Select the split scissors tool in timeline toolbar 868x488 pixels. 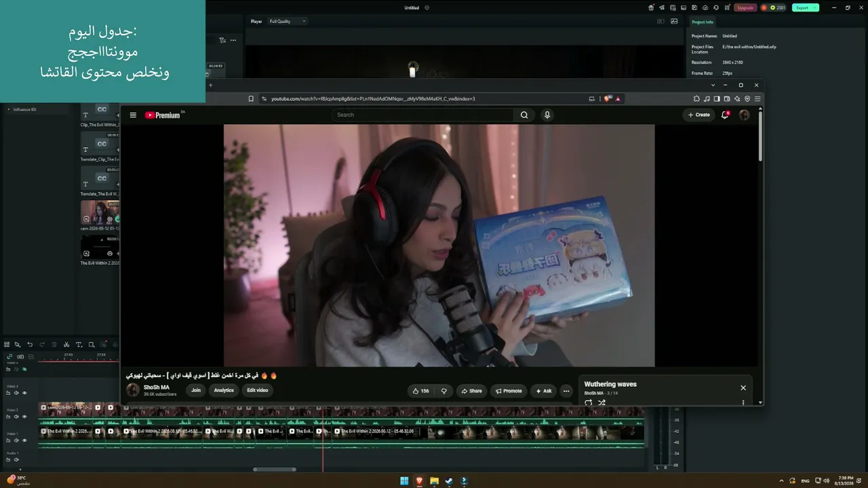point(66,345)
